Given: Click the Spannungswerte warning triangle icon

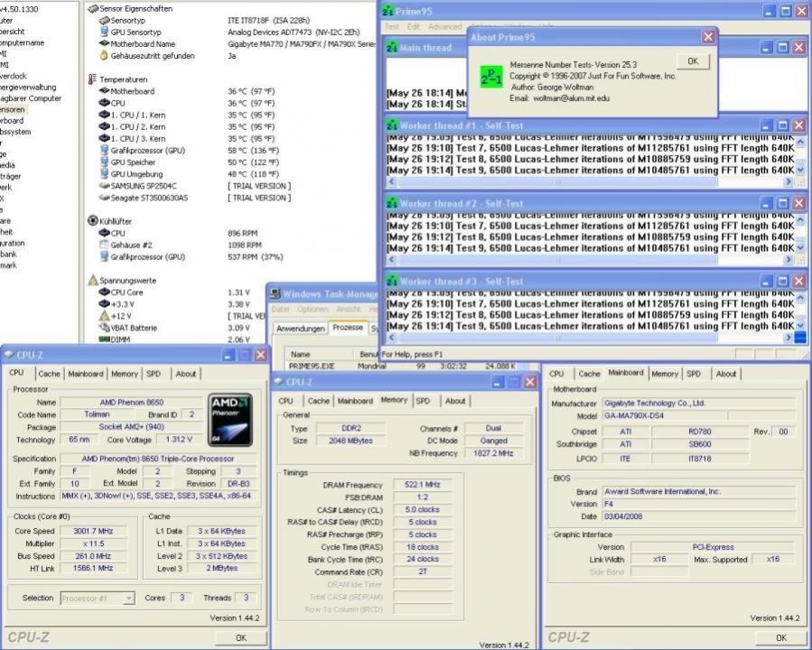Looking at the screenshot, I should (93, 280).
